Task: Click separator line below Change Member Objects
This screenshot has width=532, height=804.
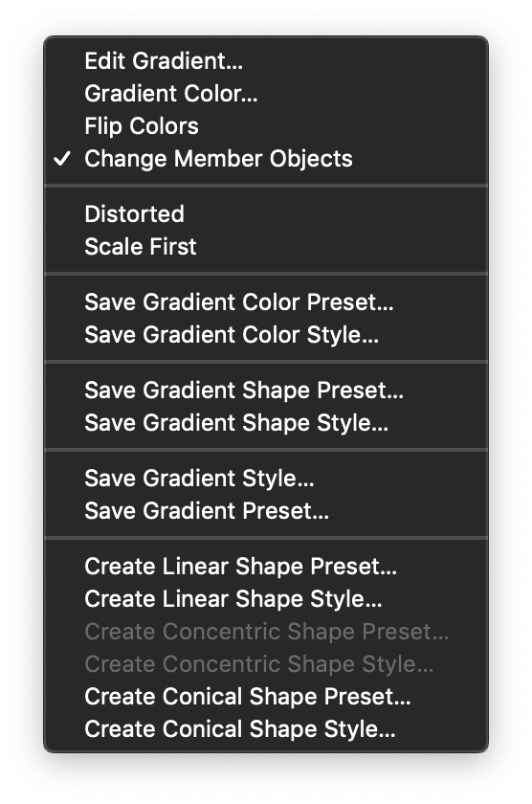Action: 266,186
